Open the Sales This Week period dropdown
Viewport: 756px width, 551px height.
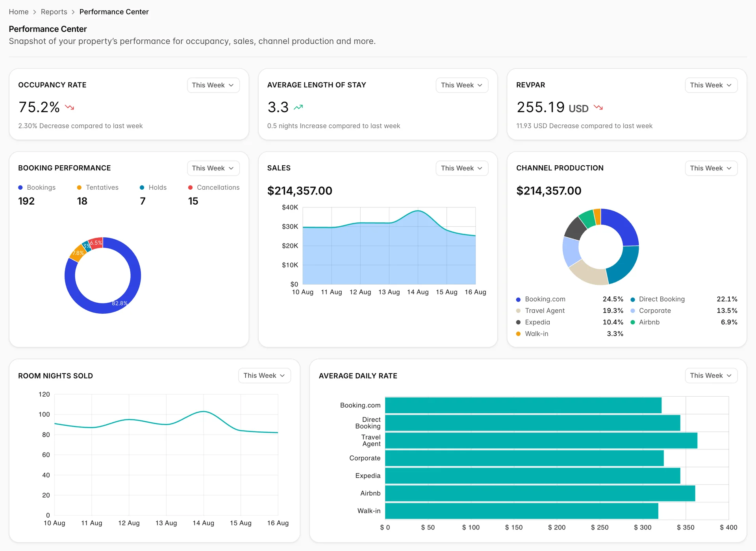tap(462, 168)
